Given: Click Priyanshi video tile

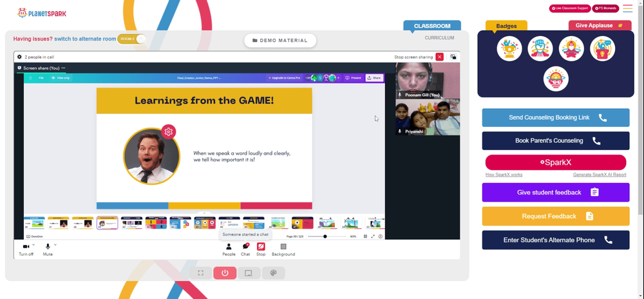Looking at the screenshot, I should tap(428, 117).
